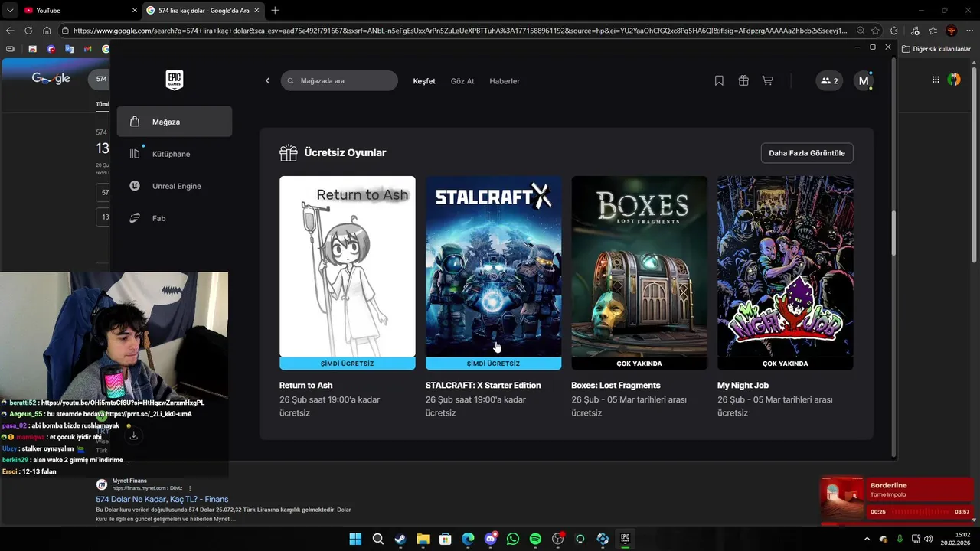Select Unreal Engine in sidebar
Image resolution: width=980 pixels, height=551 pixels.
(175, 186)
